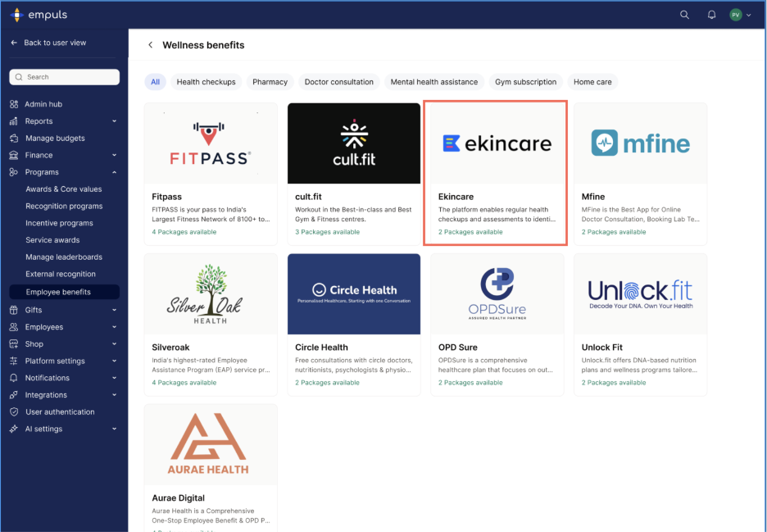Filter by Doctor consultation
This screenshot has width=767, height=532.
(339, 82)
